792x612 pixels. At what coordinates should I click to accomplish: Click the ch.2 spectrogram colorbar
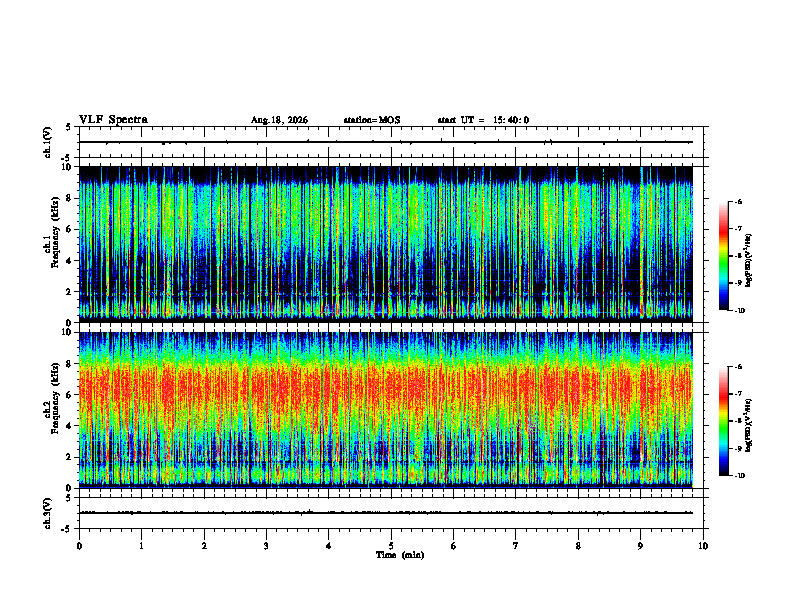pyautogui.click(x=723, y=421)
